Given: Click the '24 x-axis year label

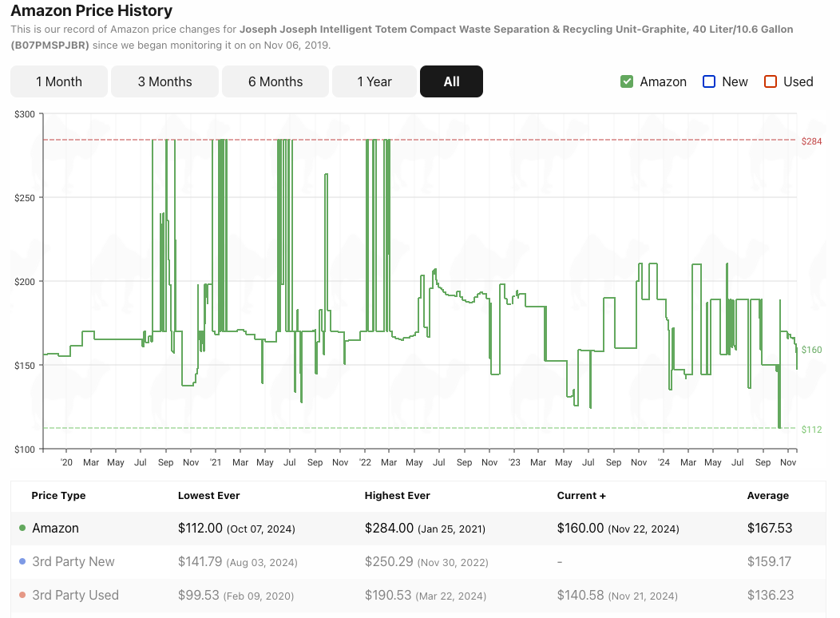Looking at the screenshot, I should click(x=664, y=462).
